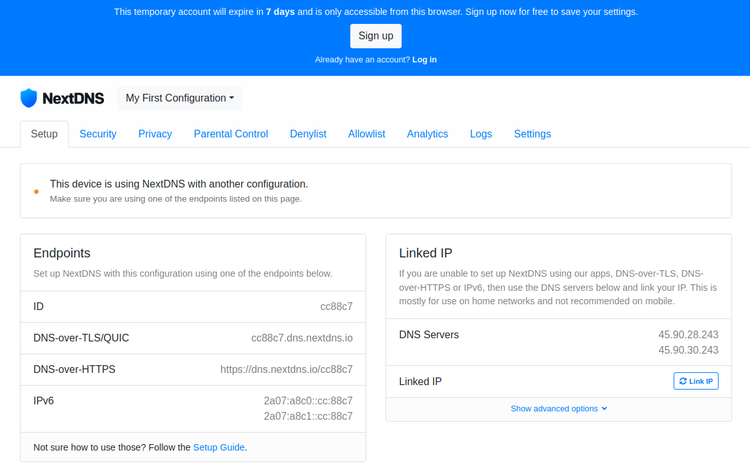
Task: Click the NextDNS shield logo icon
Action: click(x=29, y=98)
